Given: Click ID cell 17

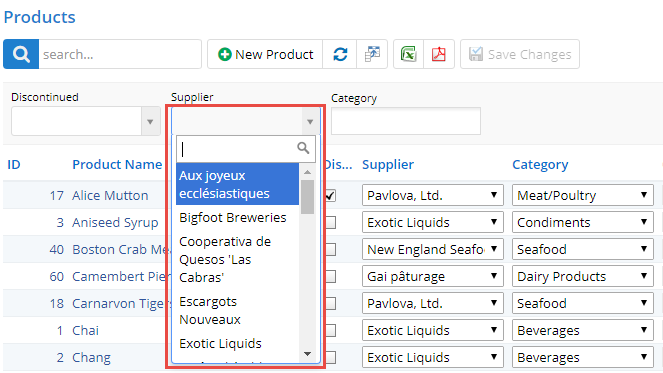Looking at the screenshot, I should pyautogui.click(x=57, y=196).
